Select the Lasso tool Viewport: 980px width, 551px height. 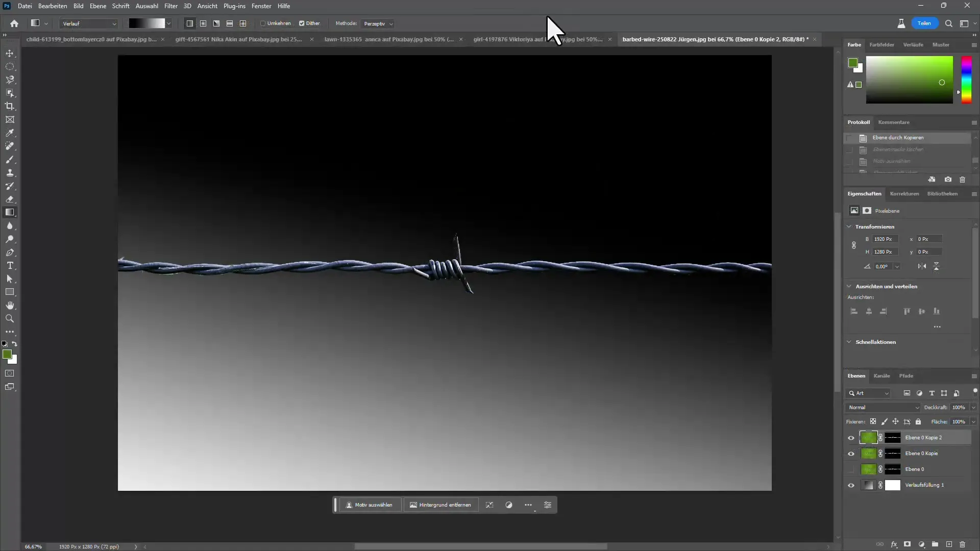click(10, 80)
